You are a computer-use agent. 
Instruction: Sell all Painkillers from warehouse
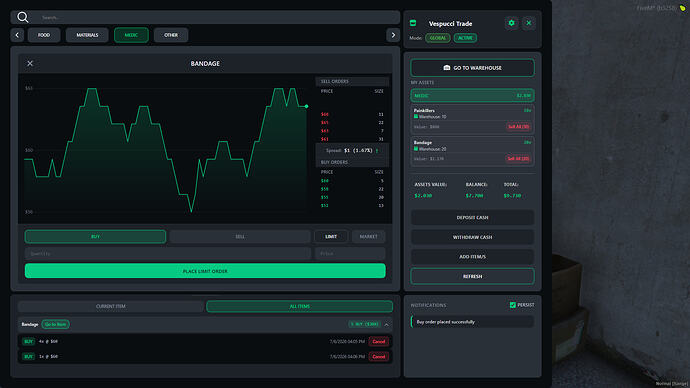click(x=518, y=127)
